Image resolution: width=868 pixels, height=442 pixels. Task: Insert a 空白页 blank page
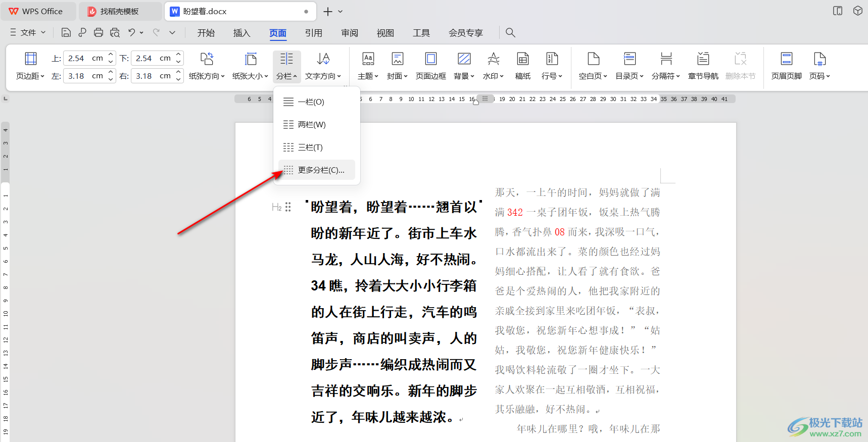(593, 66)
